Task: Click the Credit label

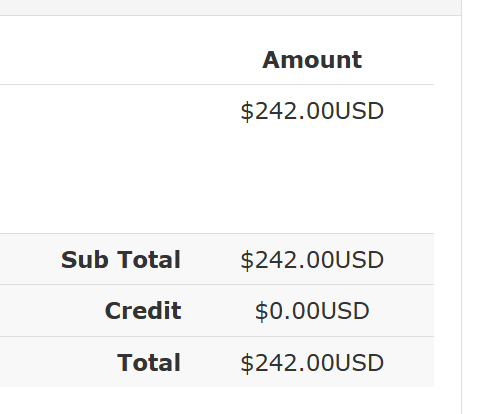Action: [143, 311]
